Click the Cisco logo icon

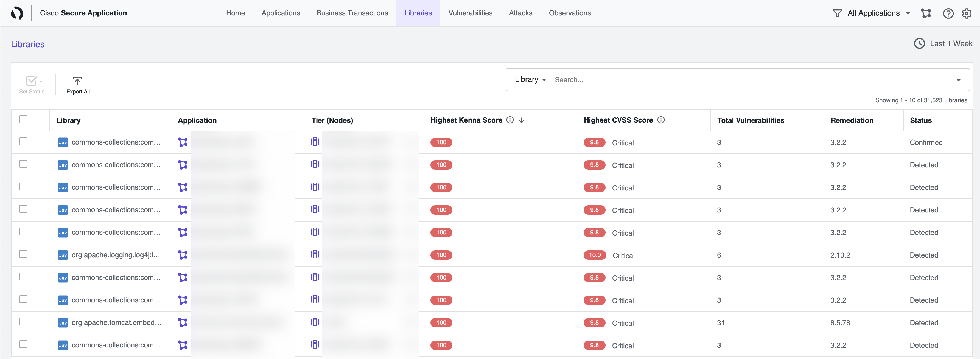click(17, 13)
